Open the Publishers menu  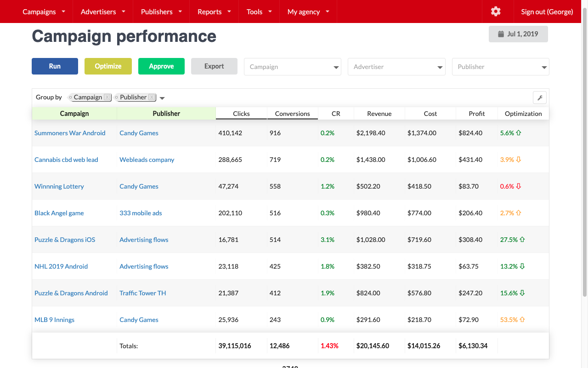161,11
